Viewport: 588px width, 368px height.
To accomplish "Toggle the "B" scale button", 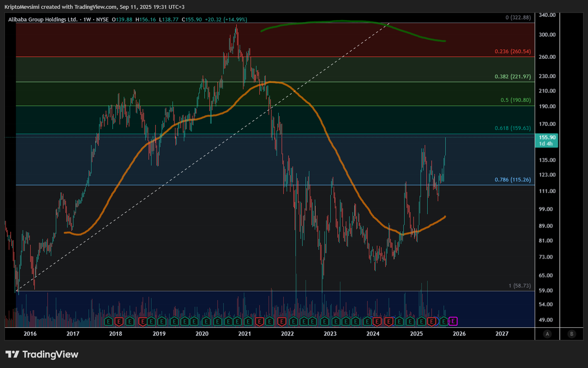I will 571,334.
